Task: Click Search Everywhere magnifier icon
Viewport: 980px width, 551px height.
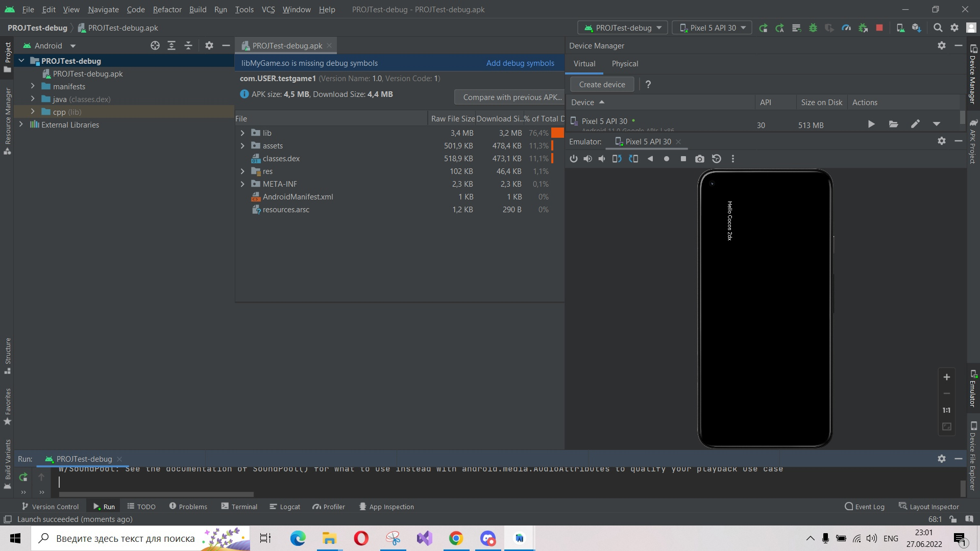Action: click(x=938, y=28)
